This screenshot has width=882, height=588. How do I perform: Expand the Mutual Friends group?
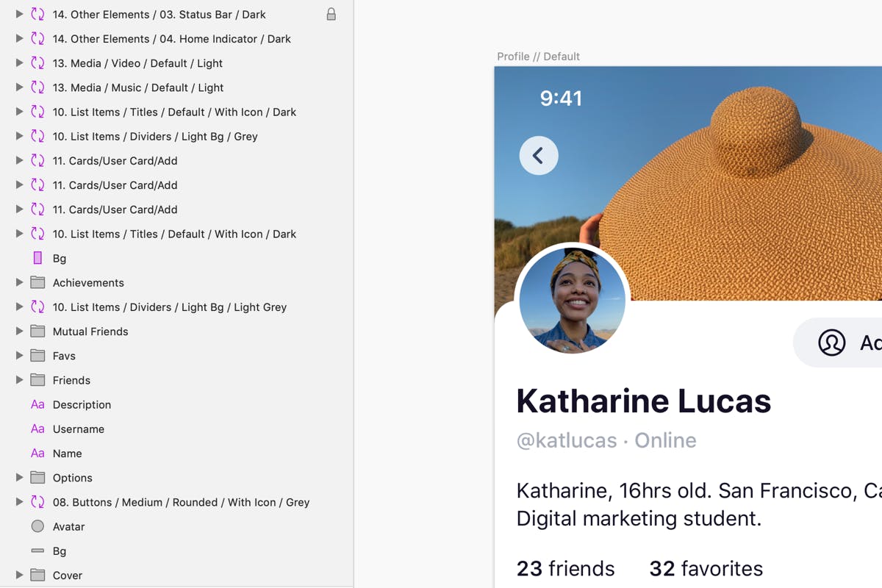coord(19,331)
